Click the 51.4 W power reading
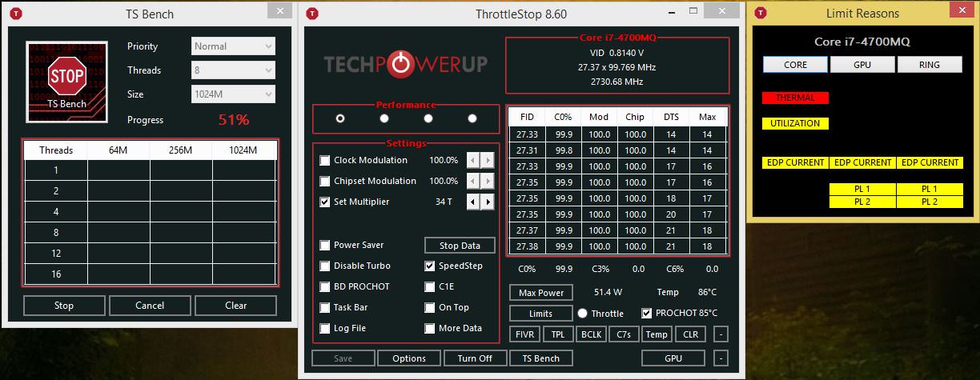 pyautogui.click(x=608, y=293)
